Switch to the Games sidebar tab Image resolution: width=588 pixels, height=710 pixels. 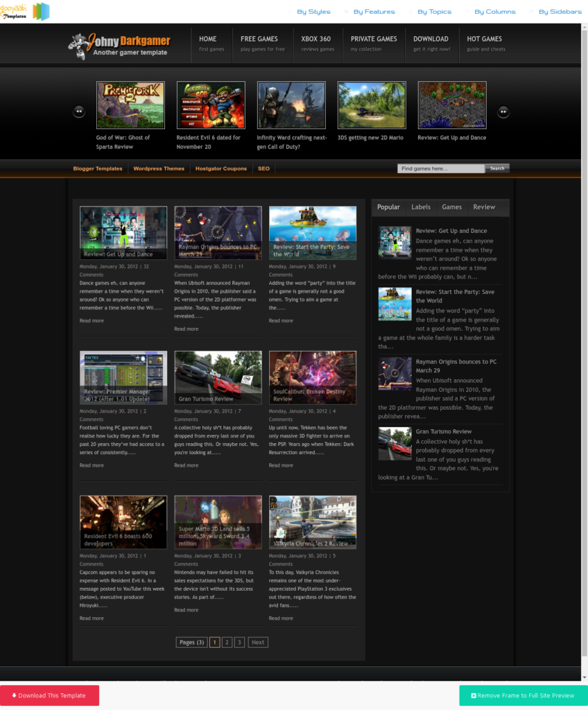point(451,207)
